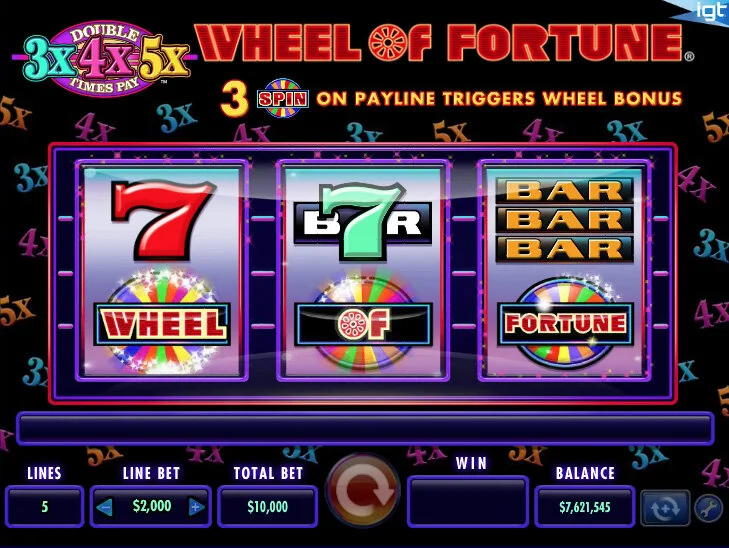Click the green 7 symbol on middle reel

[363, 221]
